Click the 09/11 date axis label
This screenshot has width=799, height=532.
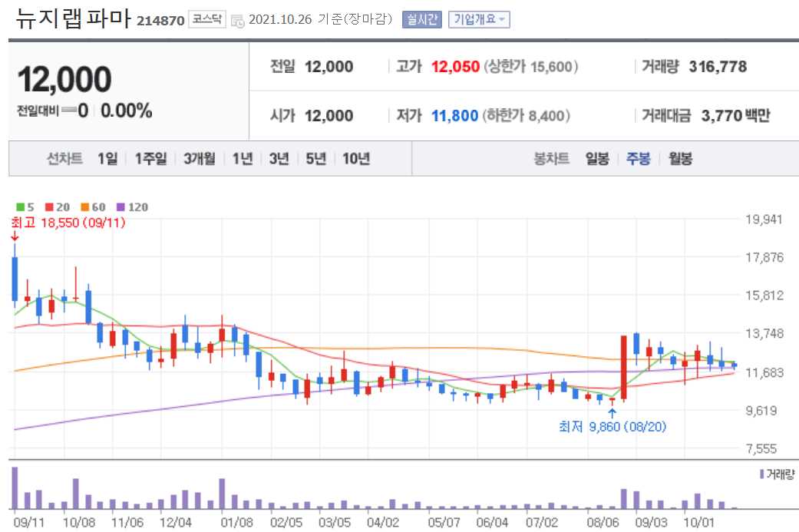click(x=28, y=522)
